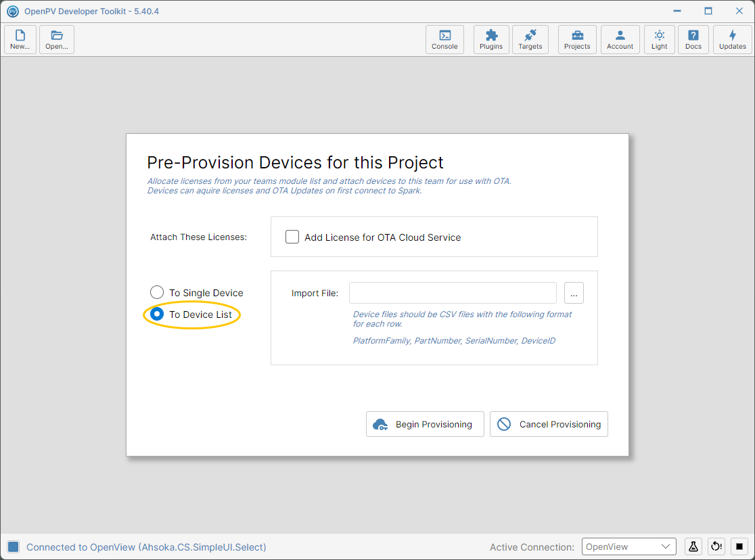Click the 'Active Connection:' label

pos(532,547)
